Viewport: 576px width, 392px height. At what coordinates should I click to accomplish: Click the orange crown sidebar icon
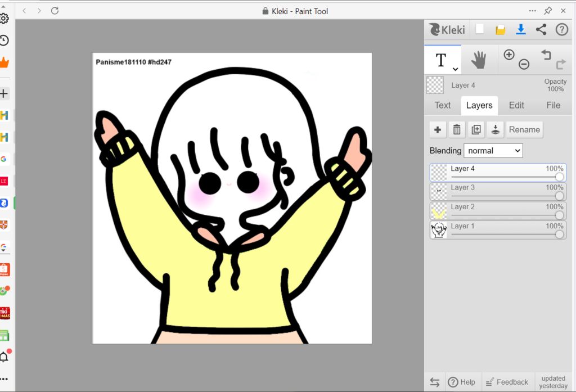[x=4, y=62]
